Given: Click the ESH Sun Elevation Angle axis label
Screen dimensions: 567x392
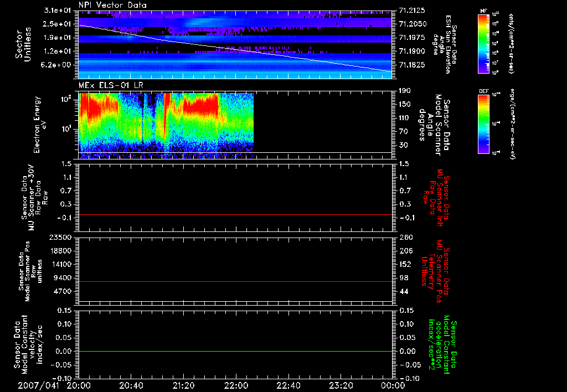Looking at the screenshot, I should pos(445,44).
